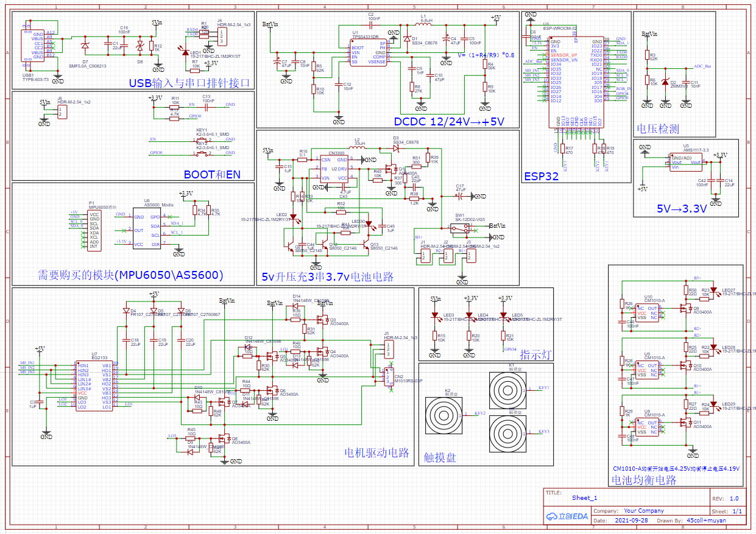The width and height of the screenshot is (756, 534).
Task: Click the '触摸盘' section title
Action: coord(440,457)
